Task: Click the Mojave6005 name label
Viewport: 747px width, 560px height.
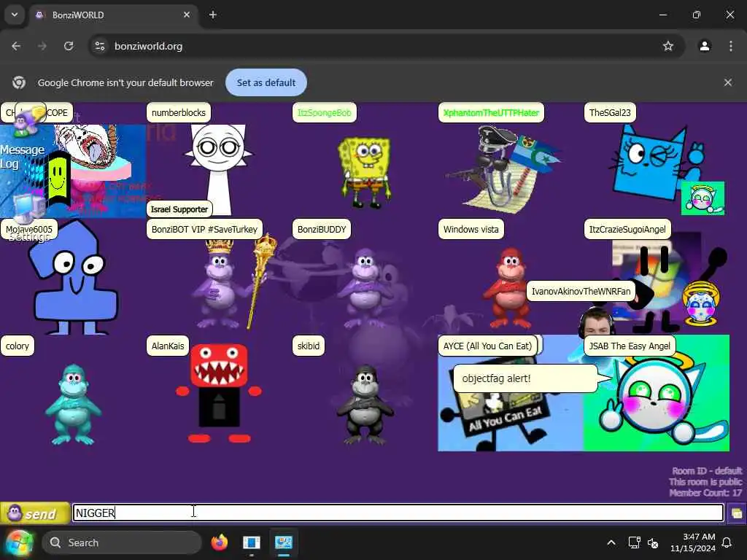Action: point(29,229)
